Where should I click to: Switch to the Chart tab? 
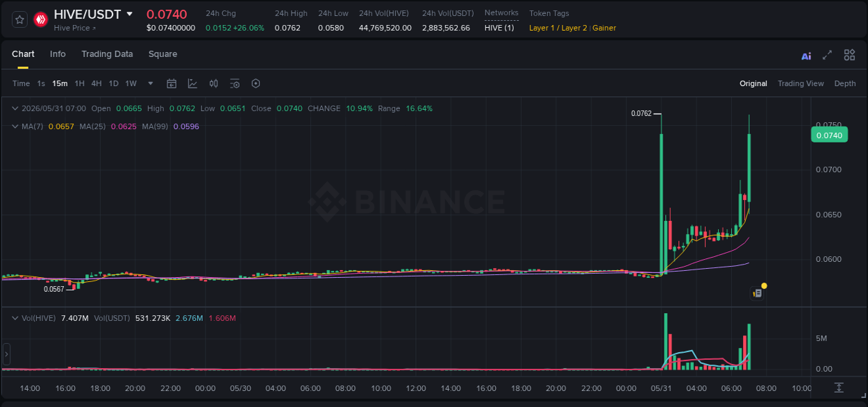(x=23, y=54)
